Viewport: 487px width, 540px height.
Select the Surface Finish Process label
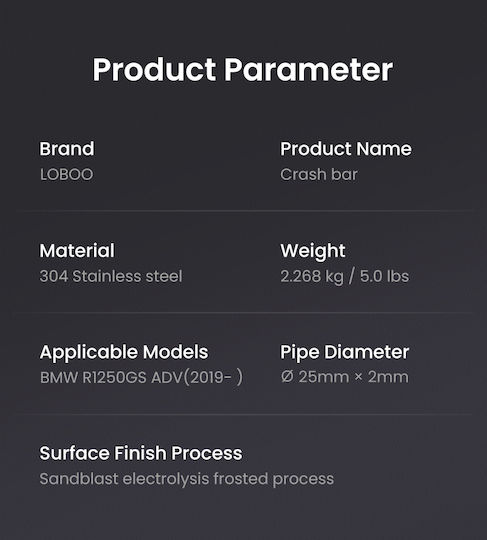(x=141, y=453)
